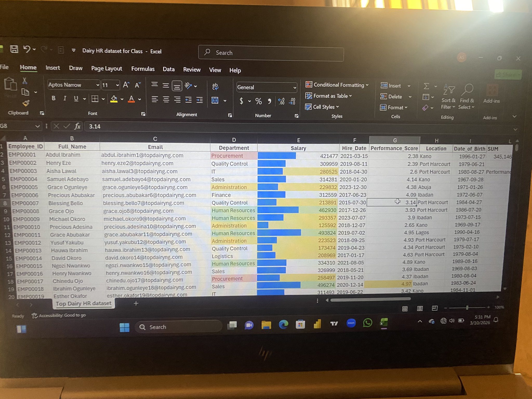
Task: Click the Save icon in title bar
Action: pyautogui.click(x=14, y=49)
